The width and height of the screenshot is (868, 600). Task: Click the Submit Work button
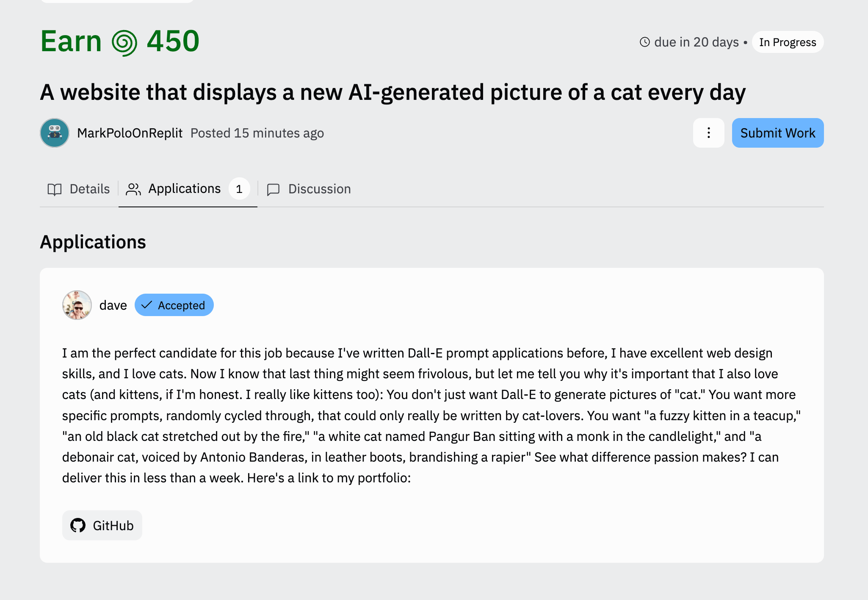[x=777, y=133]
